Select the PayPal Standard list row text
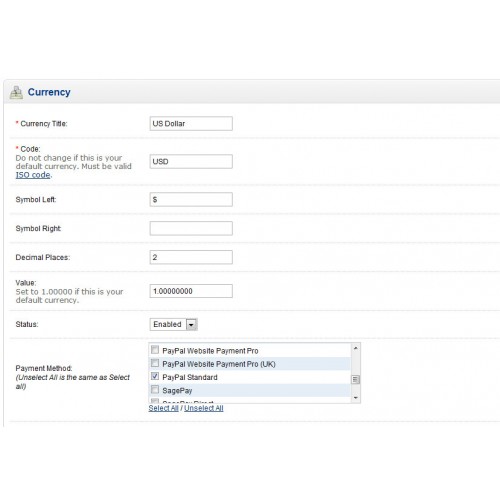500x500 pixels. coord(190,377)
